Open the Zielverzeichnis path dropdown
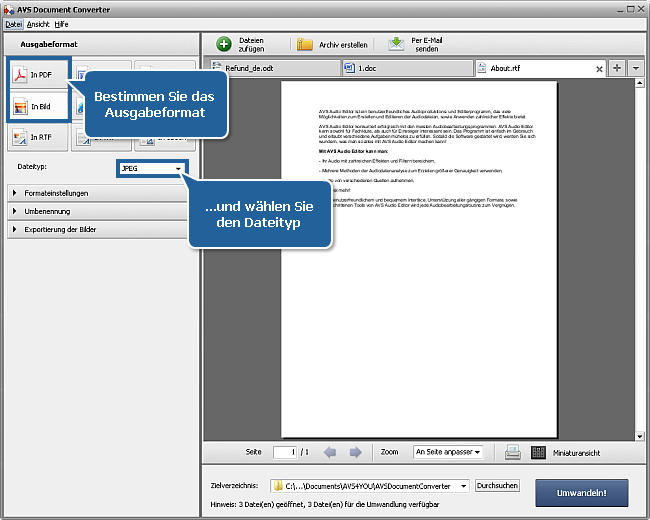The height and width of the screenshot is (520, 650). point(463,486)
